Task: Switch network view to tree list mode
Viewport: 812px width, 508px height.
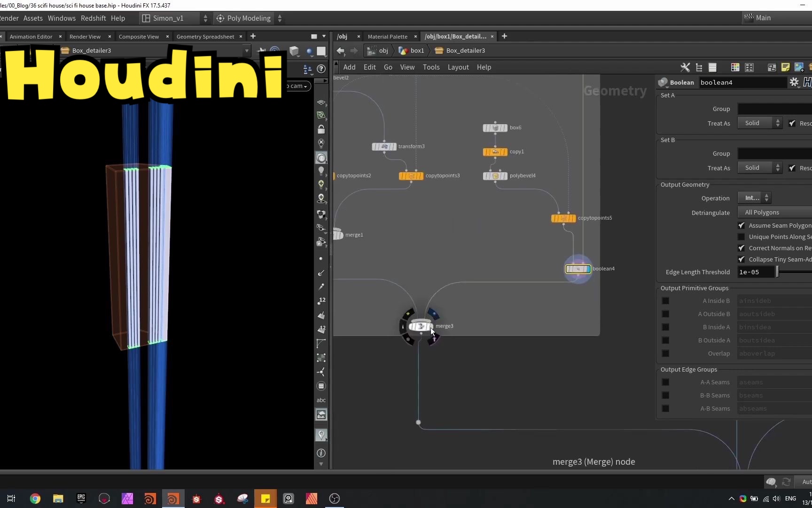Action: click(699, 67)
